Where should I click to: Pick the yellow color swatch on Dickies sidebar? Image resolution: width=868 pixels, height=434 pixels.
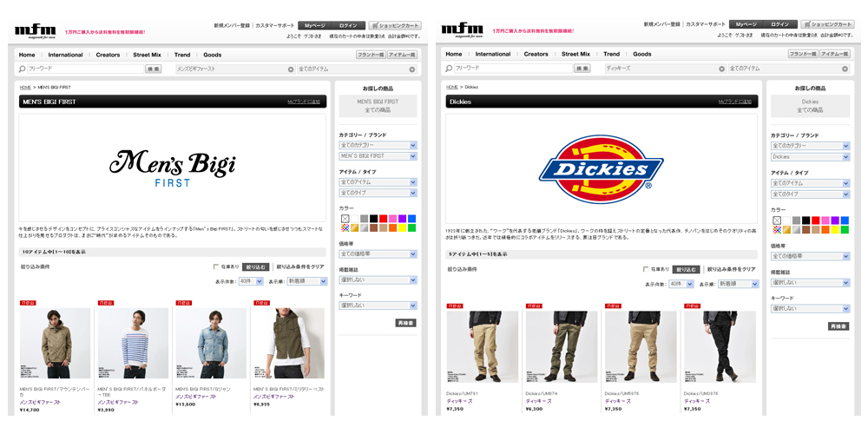tap(835, 230)
